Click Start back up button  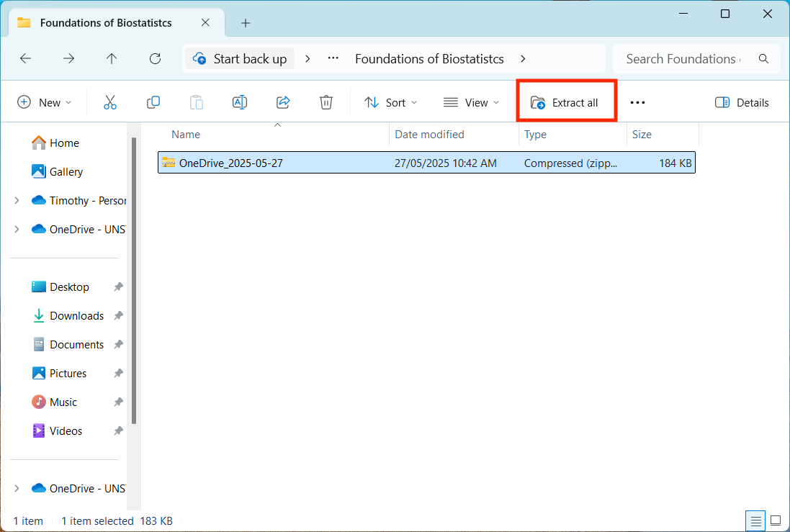tap(240, 59)
